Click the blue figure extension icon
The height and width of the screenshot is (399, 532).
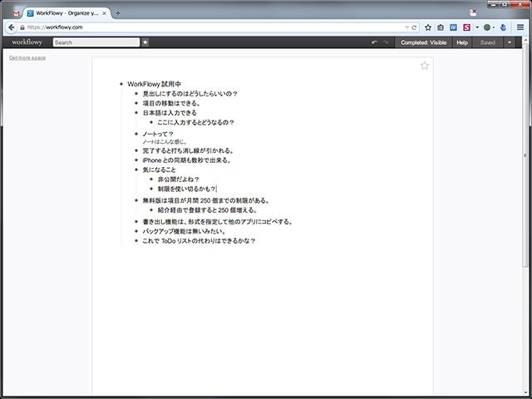tap(504, 27)
